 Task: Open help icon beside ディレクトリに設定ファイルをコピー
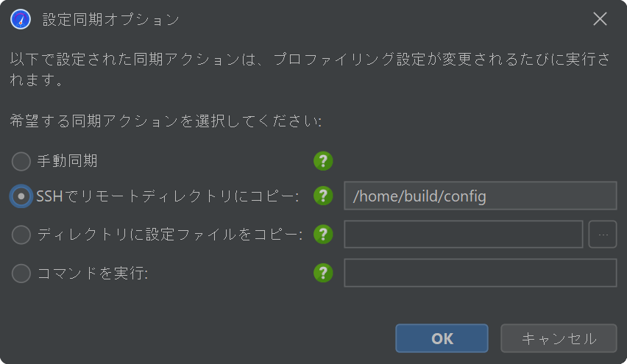[323, 234]
